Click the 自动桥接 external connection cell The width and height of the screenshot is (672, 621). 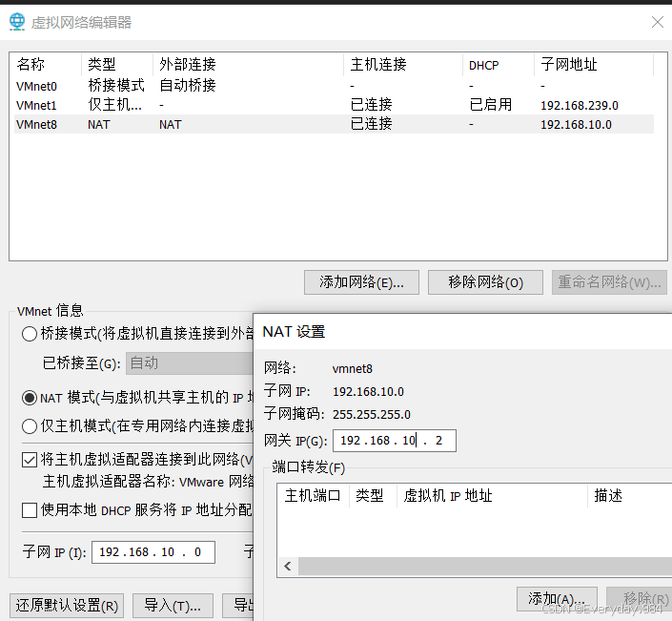[187, 85]
